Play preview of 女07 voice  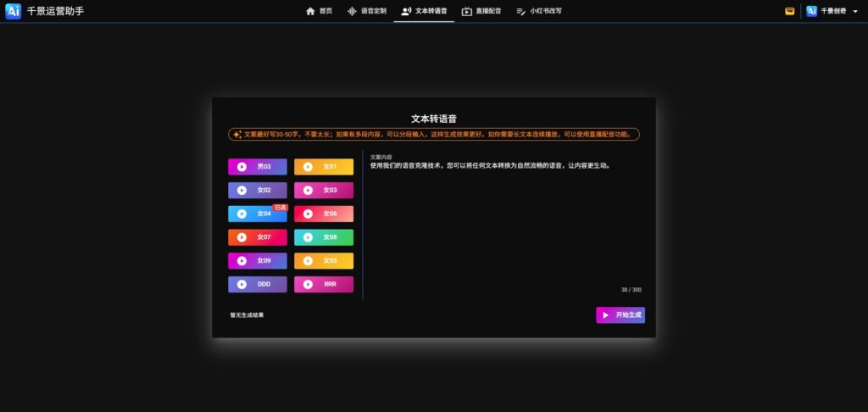tap(242, 237)
